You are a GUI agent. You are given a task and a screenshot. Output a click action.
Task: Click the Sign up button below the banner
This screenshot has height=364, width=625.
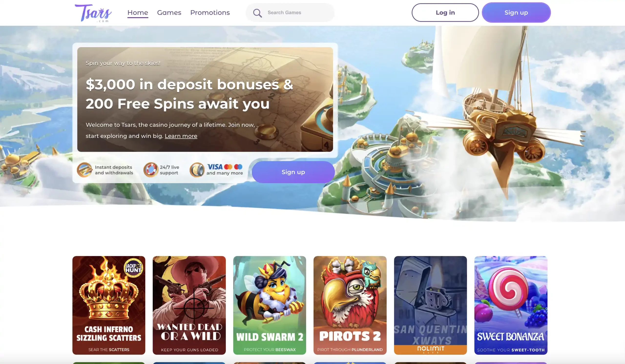(x=293, y=172)
